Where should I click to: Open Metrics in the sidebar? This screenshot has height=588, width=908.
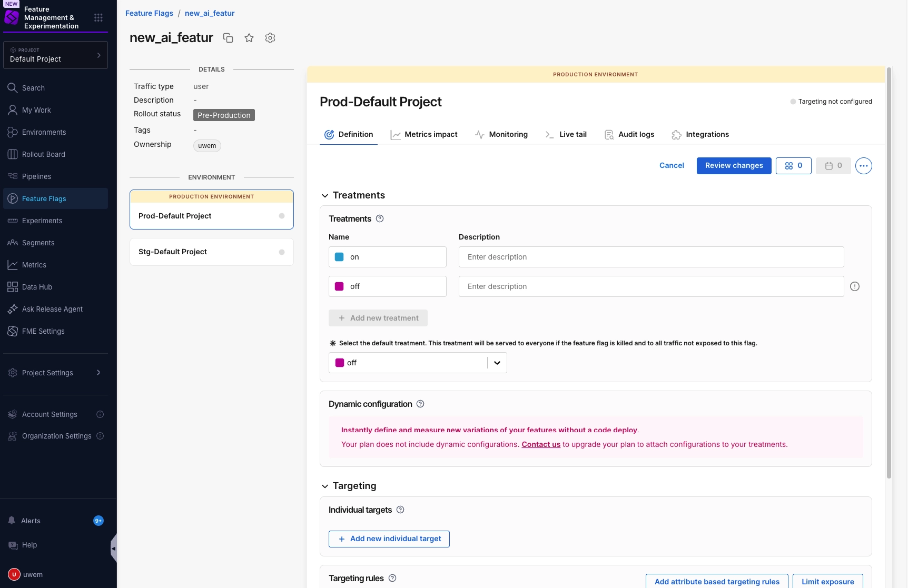[x=55, y=265]
